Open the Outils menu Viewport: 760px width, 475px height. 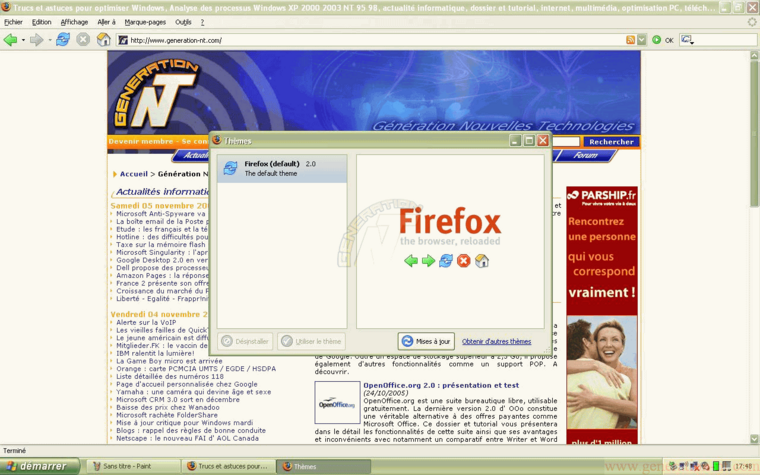183,22
